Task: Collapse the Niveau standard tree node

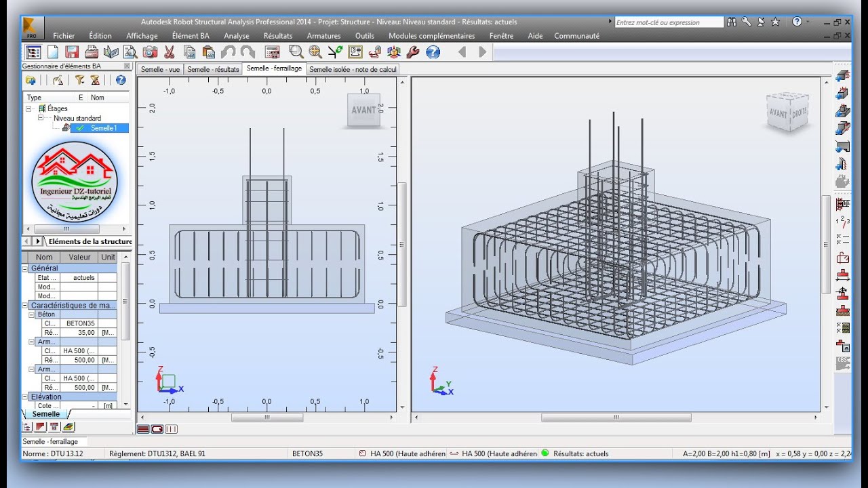Action: [x=41, y=118]
